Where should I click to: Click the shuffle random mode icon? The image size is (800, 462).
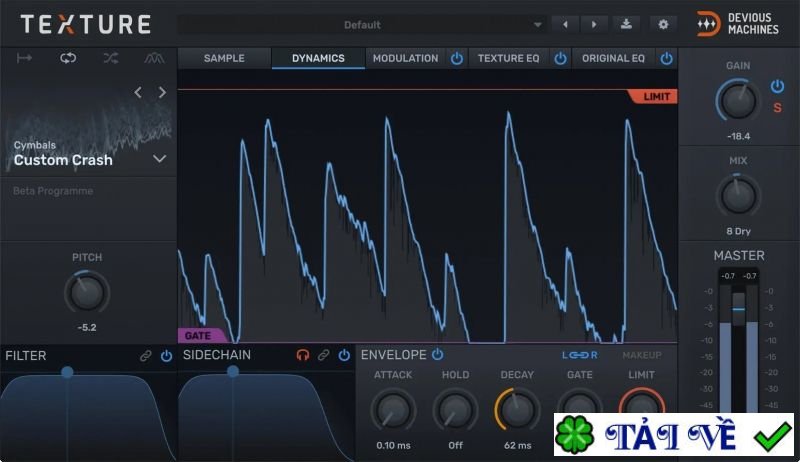coord(111,58)
